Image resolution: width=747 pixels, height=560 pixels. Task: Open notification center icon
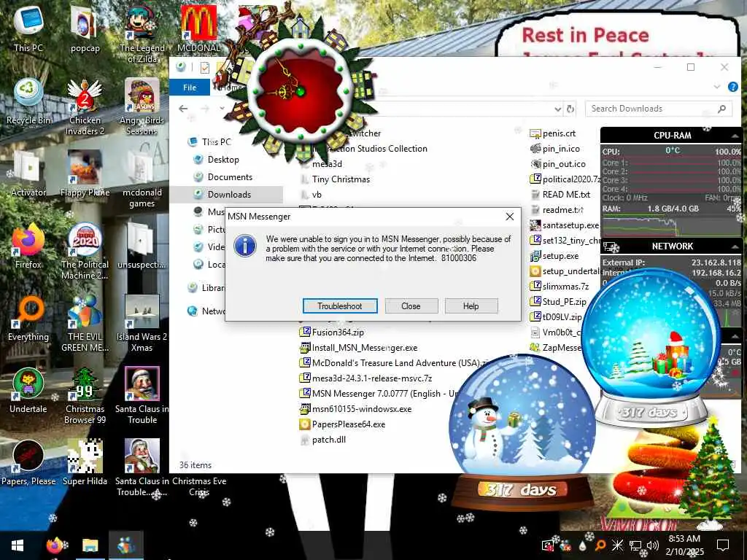tap(723, 545)
